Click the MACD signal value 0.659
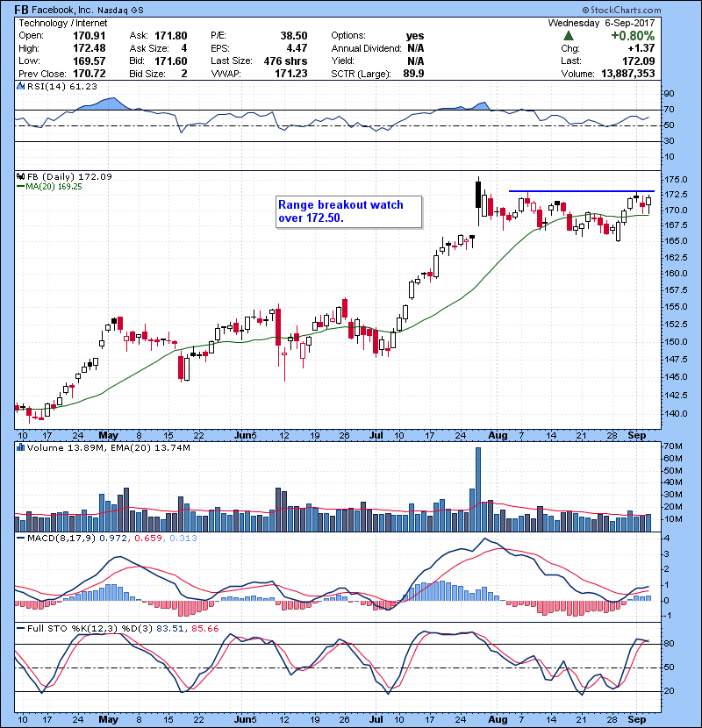Viewport: 702px width, 728px height. [x=148, y=539]
